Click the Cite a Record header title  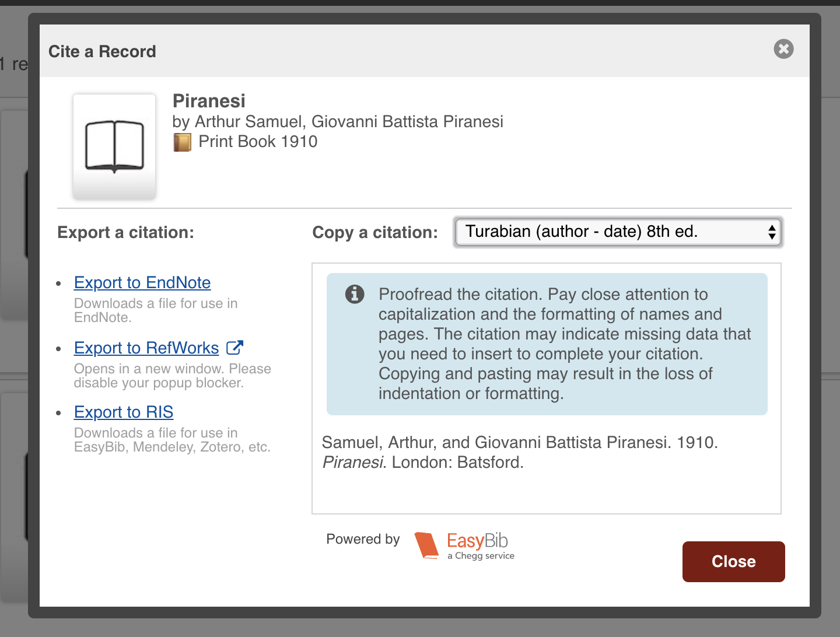pyautogui.click(x=102, y=51)
